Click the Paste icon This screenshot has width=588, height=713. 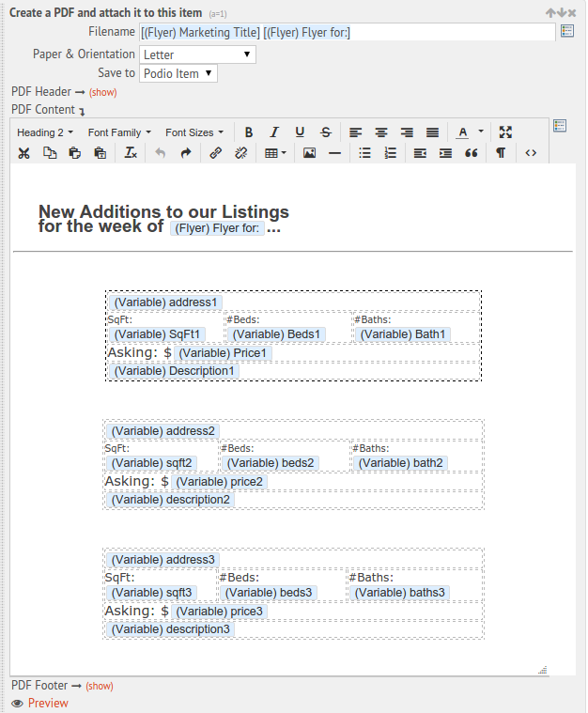pos(74,153)
